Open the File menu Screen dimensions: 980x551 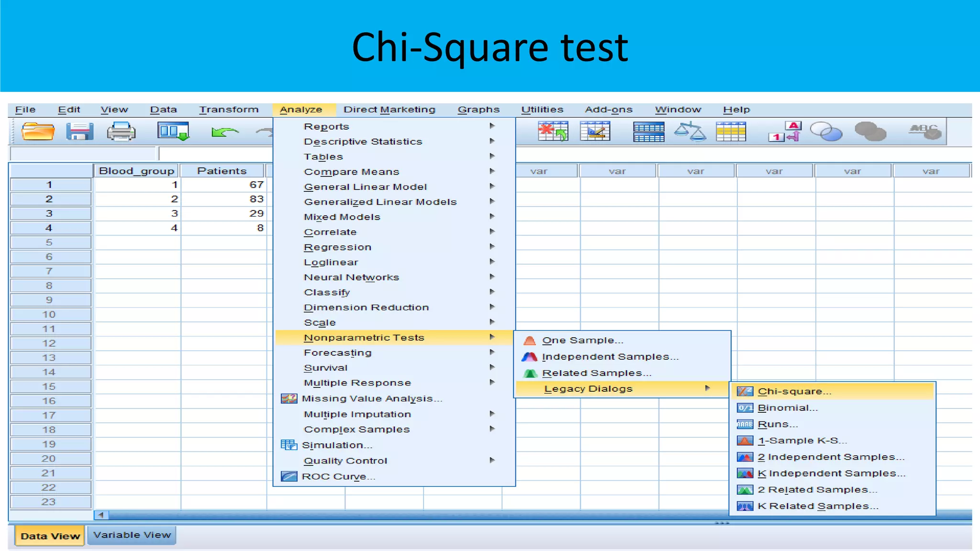pos(25,110)
